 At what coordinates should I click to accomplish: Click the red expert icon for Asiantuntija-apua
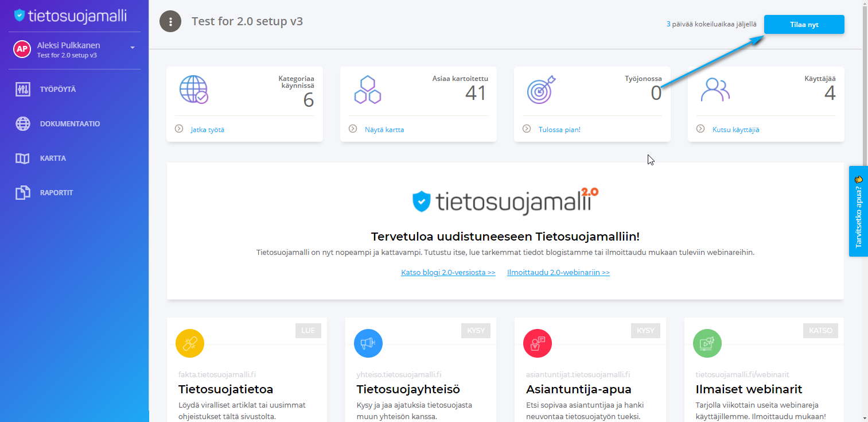[x=538, y=343]
